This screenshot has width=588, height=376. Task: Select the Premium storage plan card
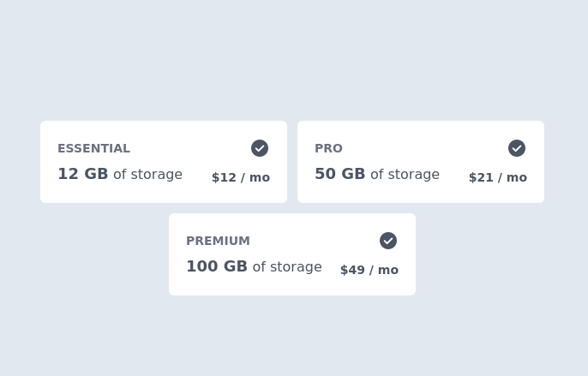tap(292, 254)
